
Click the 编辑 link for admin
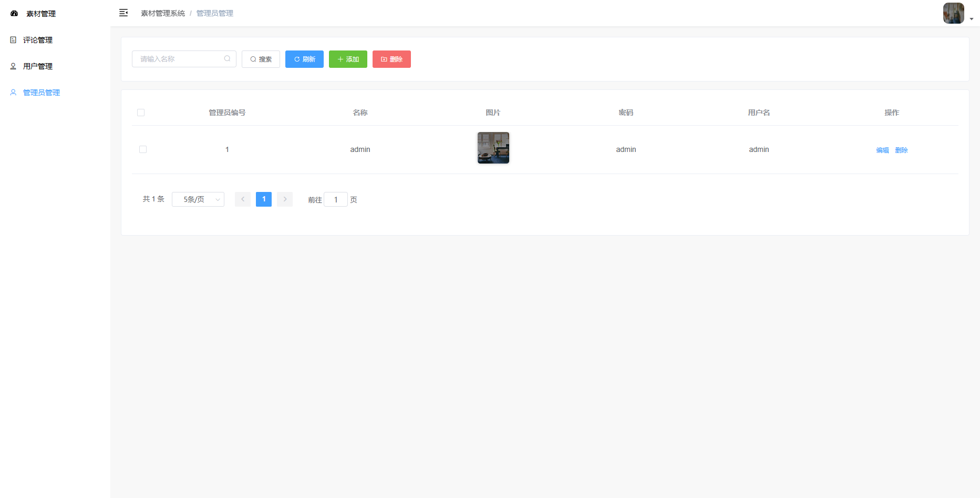(882, 150)
